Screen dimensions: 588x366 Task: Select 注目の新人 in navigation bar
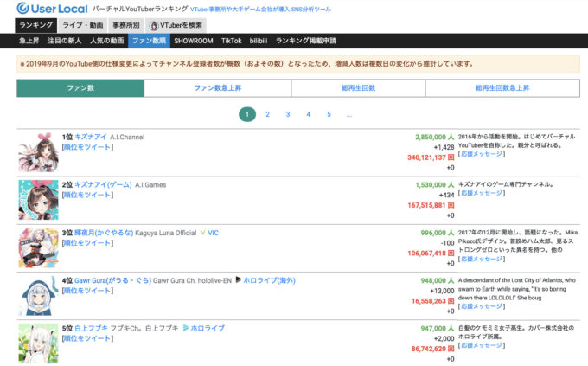[65, 41]
